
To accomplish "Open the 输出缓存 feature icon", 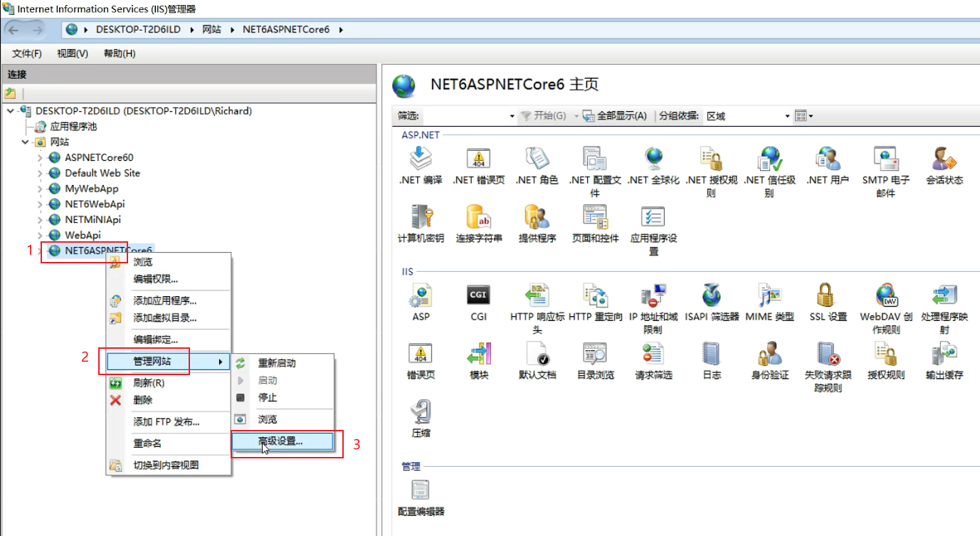I will [944, 353].
